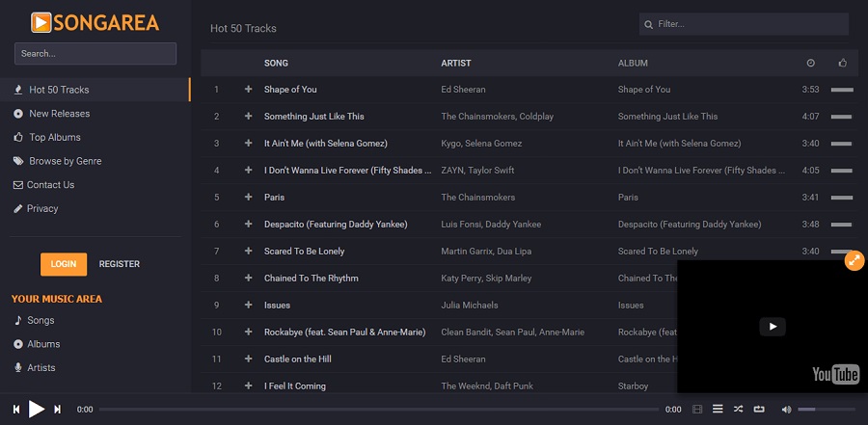Select artist Kygo, Selena Gomez
868x425 pixels.
[481, 144]
